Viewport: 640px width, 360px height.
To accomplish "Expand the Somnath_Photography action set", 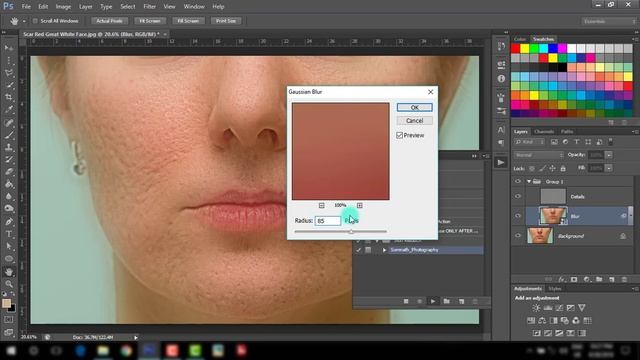I will (384, 250).
